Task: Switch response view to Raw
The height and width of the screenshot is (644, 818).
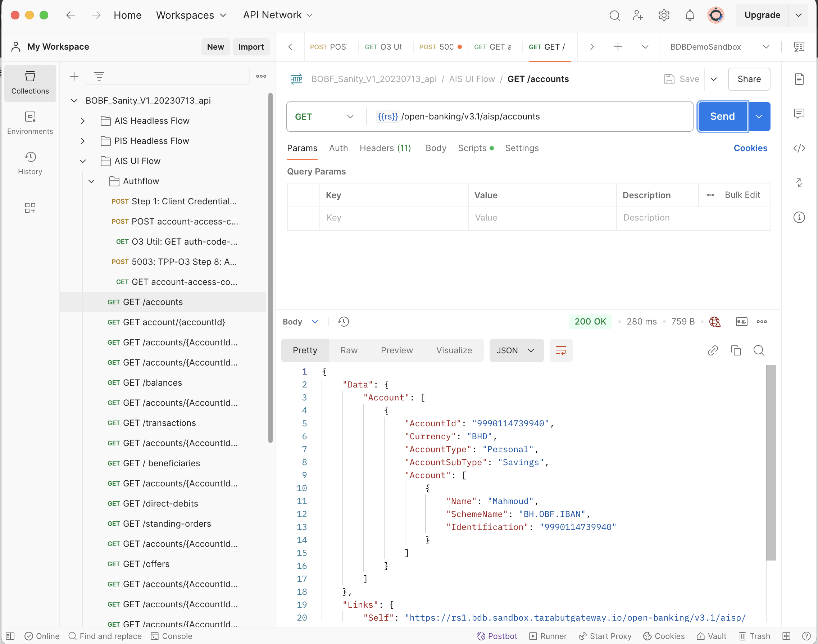Action: click(349, 350)
